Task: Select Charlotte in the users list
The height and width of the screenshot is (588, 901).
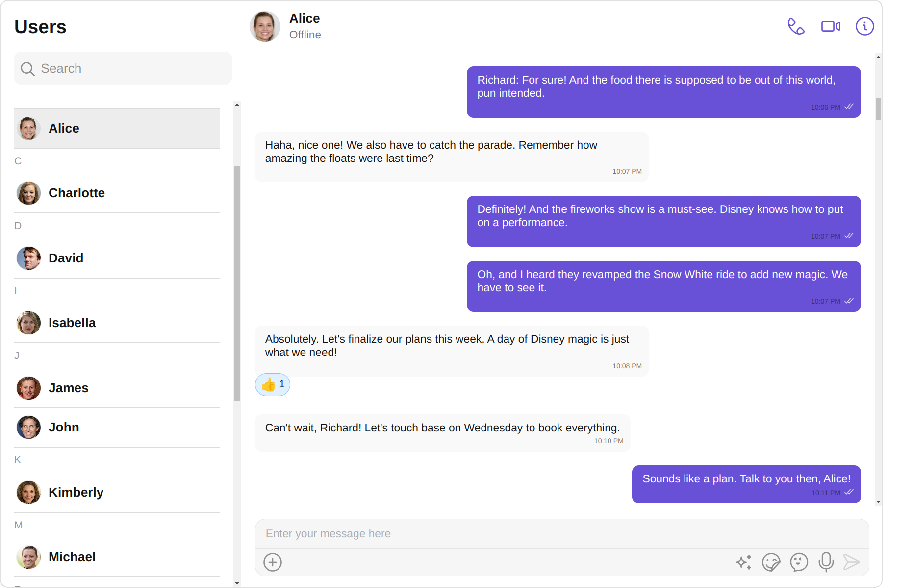Action: point(117,193)
